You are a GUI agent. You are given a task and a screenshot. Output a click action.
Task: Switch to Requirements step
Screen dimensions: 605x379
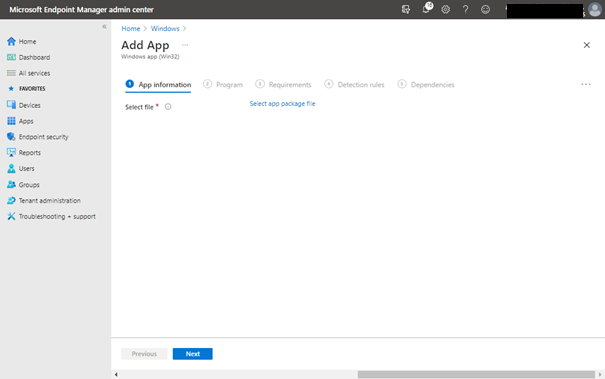(283, 85)
